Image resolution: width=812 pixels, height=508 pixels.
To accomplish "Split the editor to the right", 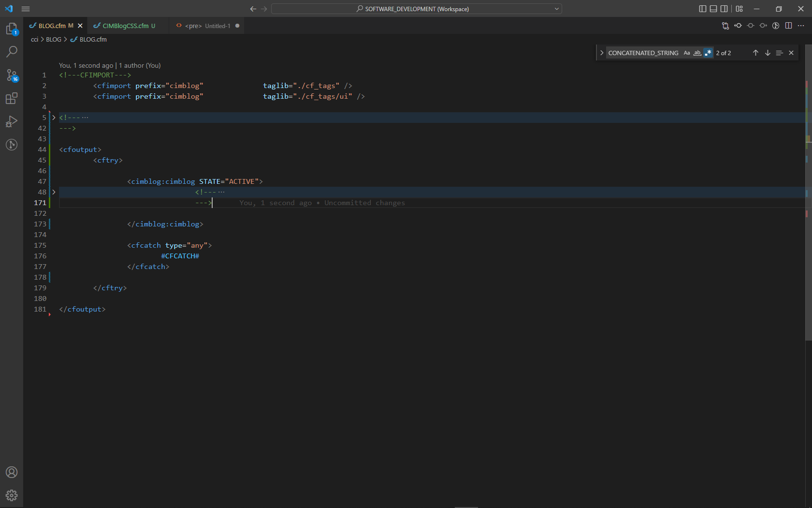I will [788, 26].
